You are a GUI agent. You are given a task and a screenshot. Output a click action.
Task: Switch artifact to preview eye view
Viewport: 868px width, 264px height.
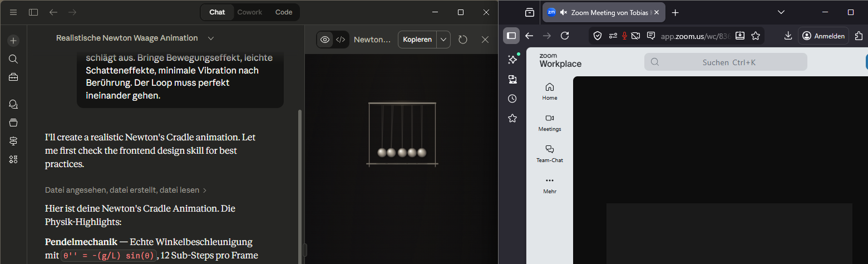click(325, 40)
